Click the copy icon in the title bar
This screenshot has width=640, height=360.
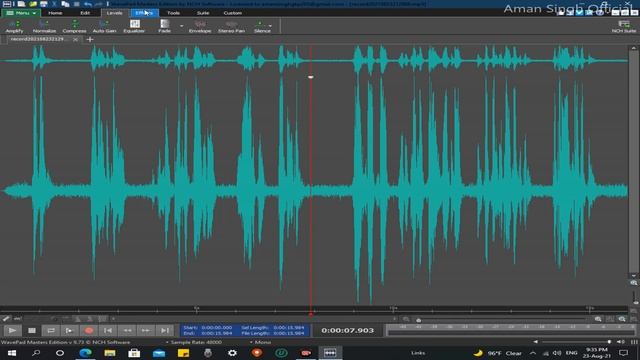click(x=65, y=4)
